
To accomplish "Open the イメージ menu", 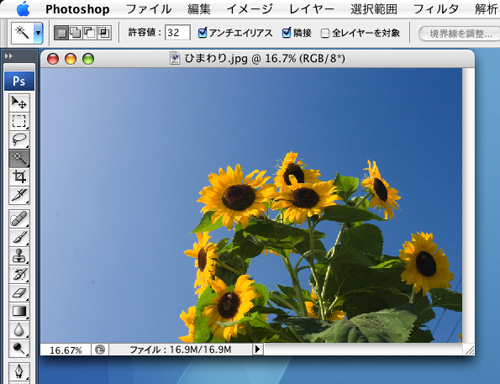I will pyautogui.click(x=250, y=9).
